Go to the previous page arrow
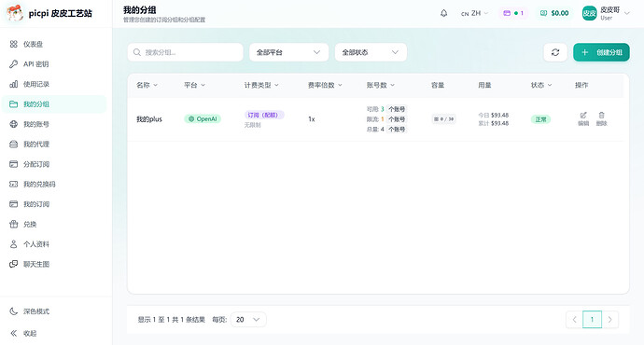Image resolution: width=644 pixels, height=345 pixels. 574,320
